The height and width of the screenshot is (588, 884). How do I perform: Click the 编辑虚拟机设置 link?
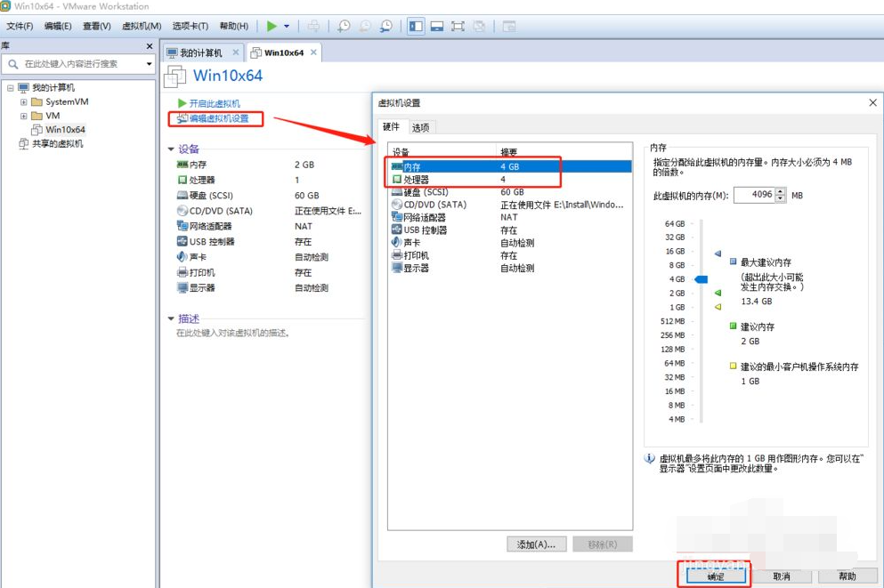tap(219, 118)
